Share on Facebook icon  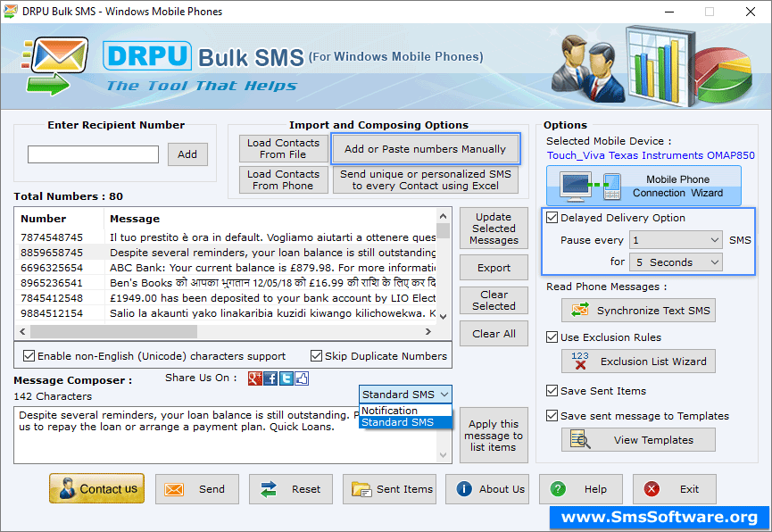pos(270,378)
